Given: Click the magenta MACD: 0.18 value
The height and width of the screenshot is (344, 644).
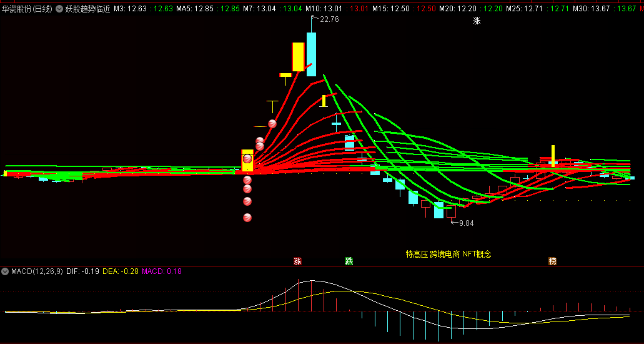Looking at the screenshot, I should [162, 271].
